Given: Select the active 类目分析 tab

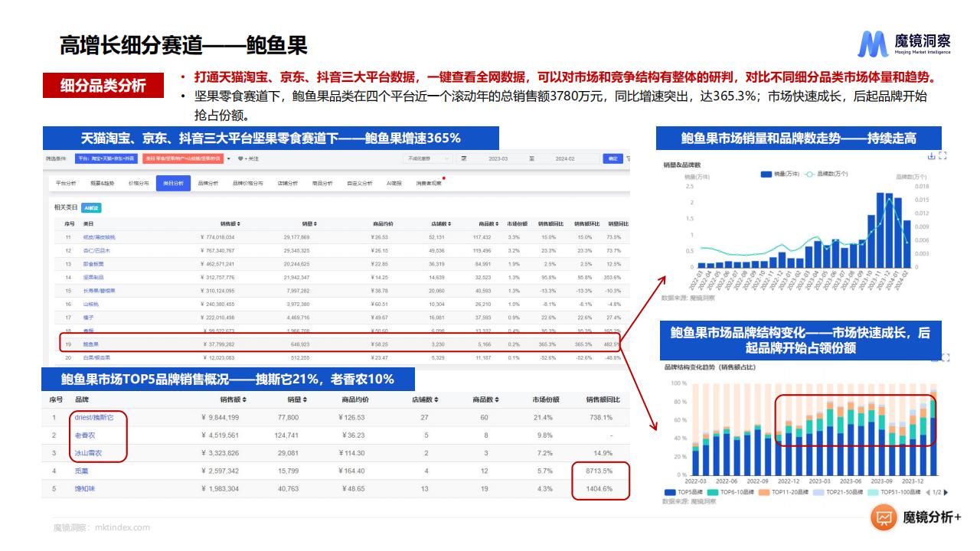Looking at the screenshot, I should [172, 184].
